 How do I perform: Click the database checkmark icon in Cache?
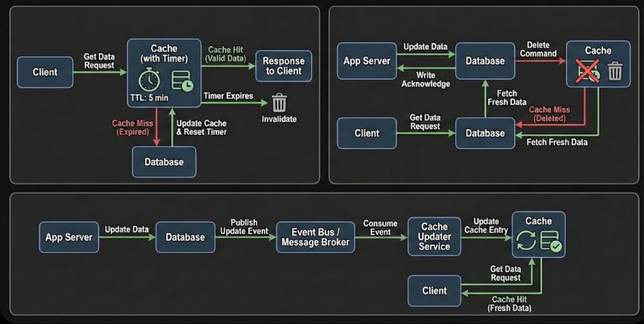tap(551, 241)
